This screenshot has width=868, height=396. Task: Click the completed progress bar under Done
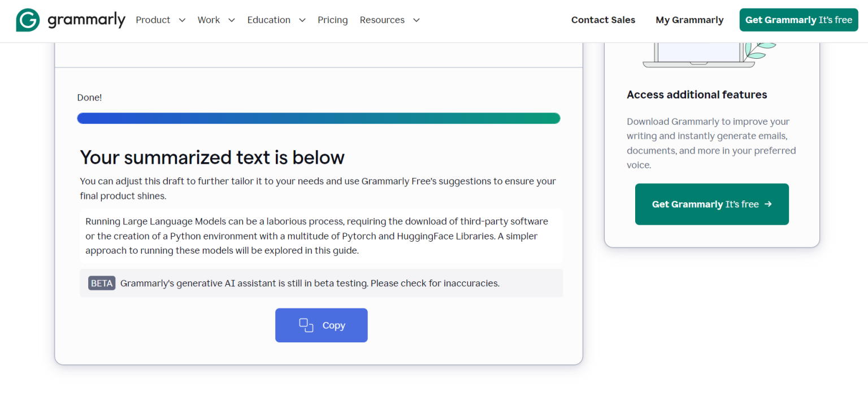tap(319, 118)
